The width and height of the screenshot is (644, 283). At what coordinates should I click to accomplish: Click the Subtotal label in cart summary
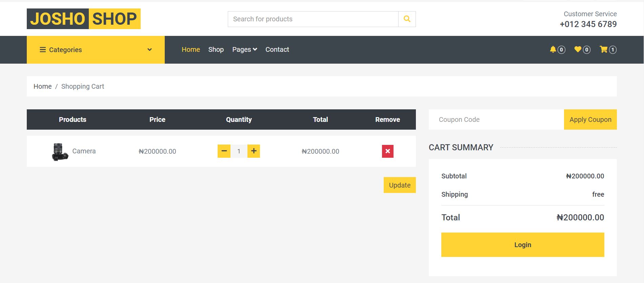tap(454, 176)
